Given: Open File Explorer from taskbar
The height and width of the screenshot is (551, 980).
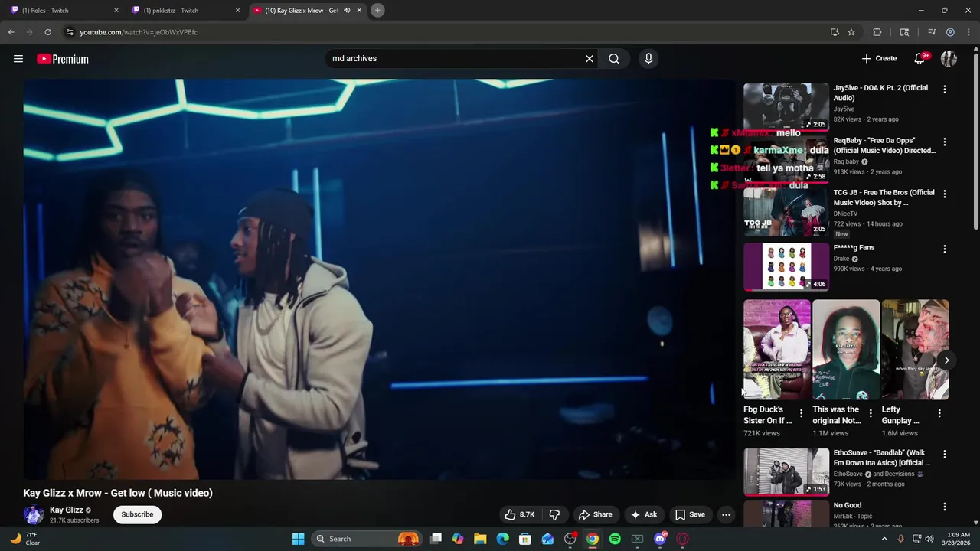Looking at the screenshot, I should 480,539.
